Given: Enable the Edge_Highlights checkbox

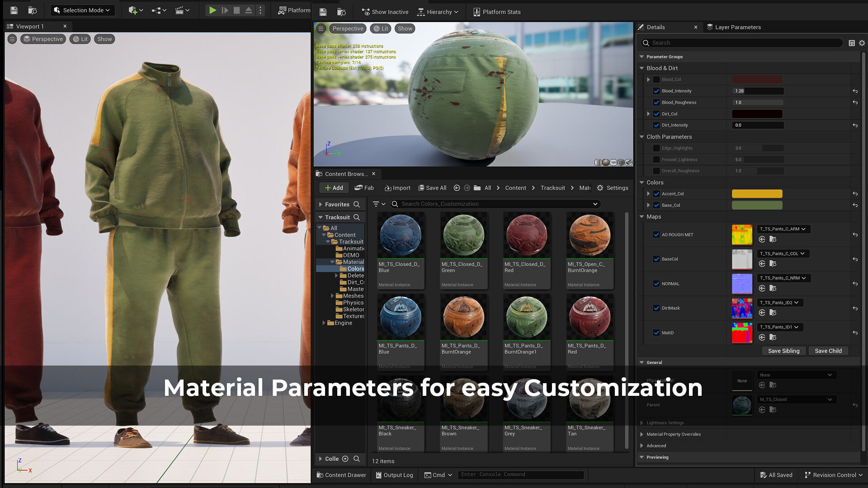Looking at the screenshot, I should (656, 148).
